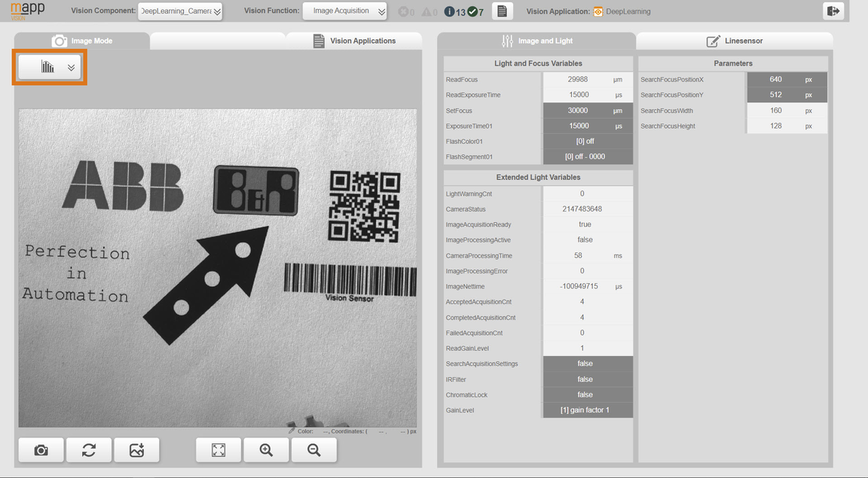This screenshot has width=868, height=478.
Task: Fit image to view icon
Action: coord(219,450)
